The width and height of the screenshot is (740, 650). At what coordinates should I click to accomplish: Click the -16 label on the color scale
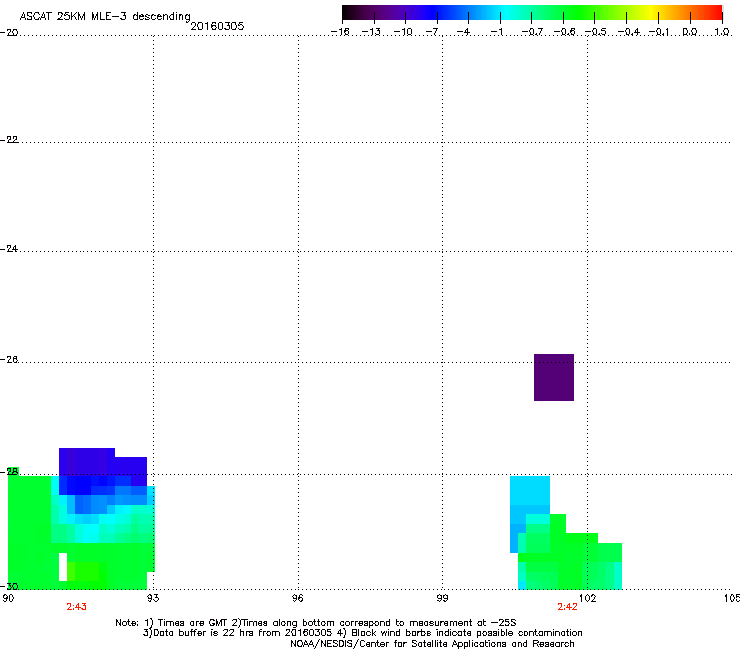tap(340, 32)
